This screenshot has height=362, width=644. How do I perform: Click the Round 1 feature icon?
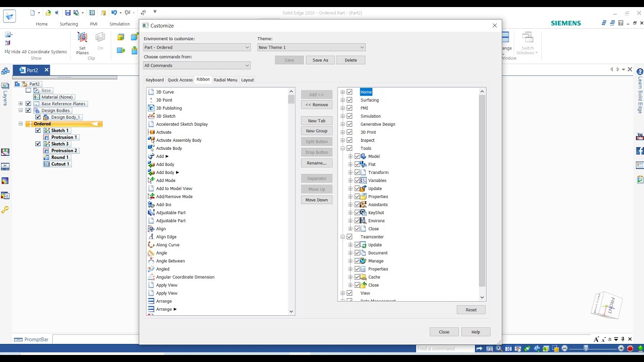click(x=47, y=157)
